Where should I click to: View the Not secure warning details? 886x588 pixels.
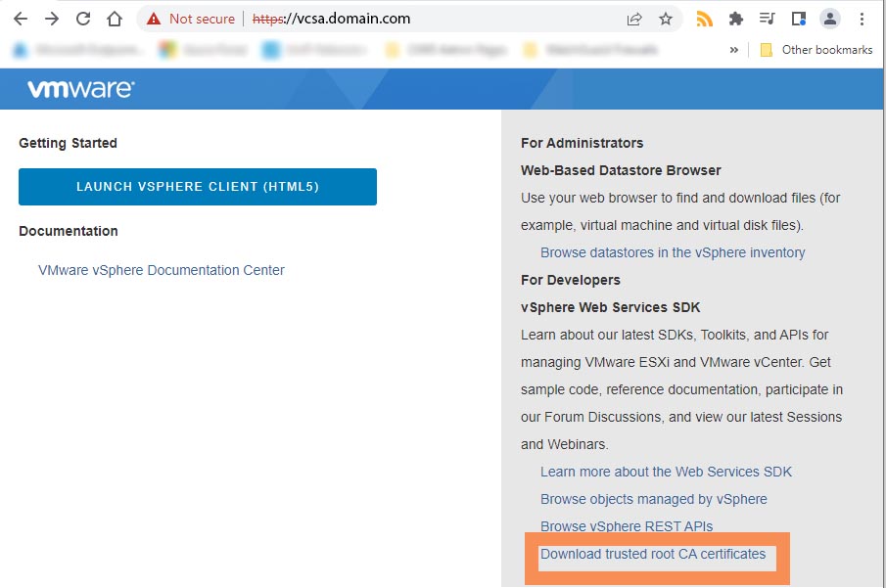191,19
